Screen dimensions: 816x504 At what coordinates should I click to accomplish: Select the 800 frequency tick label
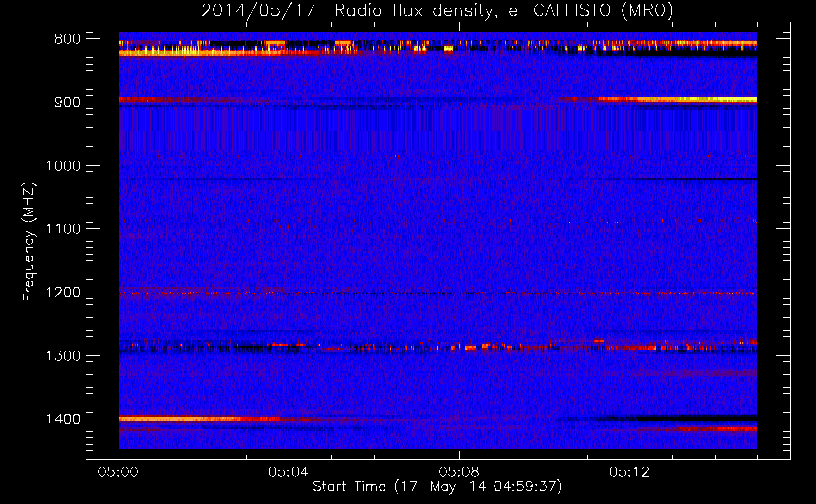click(68, 39)
